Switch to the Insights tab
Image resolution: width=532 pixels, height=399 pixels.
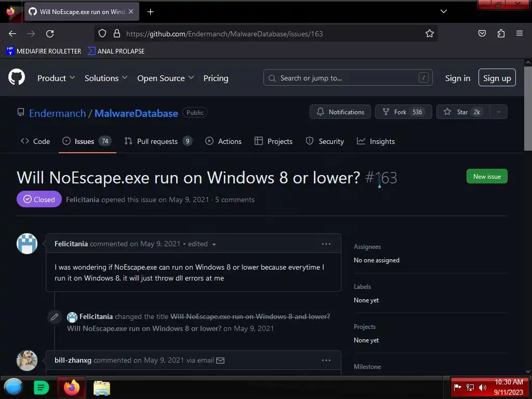376,141
